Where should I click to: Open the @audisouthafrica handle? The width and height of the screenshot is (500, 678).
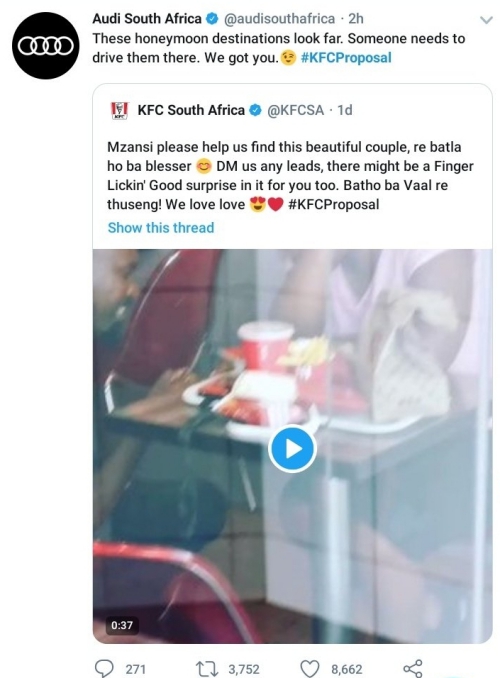(279, 19)
